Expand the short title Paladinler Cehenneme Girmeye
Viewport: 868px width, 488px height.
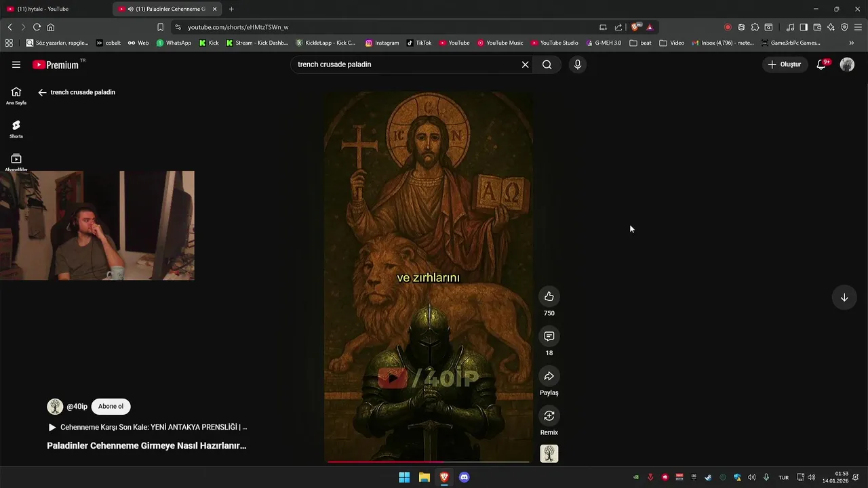tap(146, 445)
